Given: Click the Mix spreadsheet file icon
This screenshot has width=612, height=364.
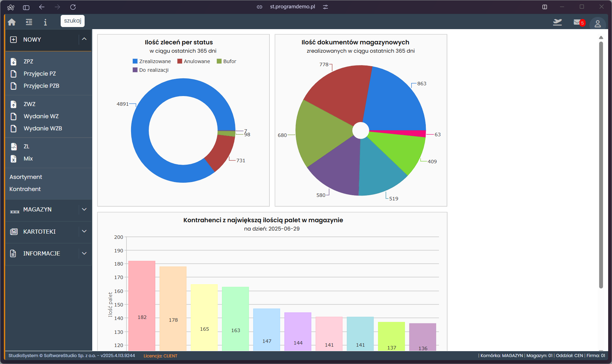Looking at the screenshot, I should tap(14, 159).
